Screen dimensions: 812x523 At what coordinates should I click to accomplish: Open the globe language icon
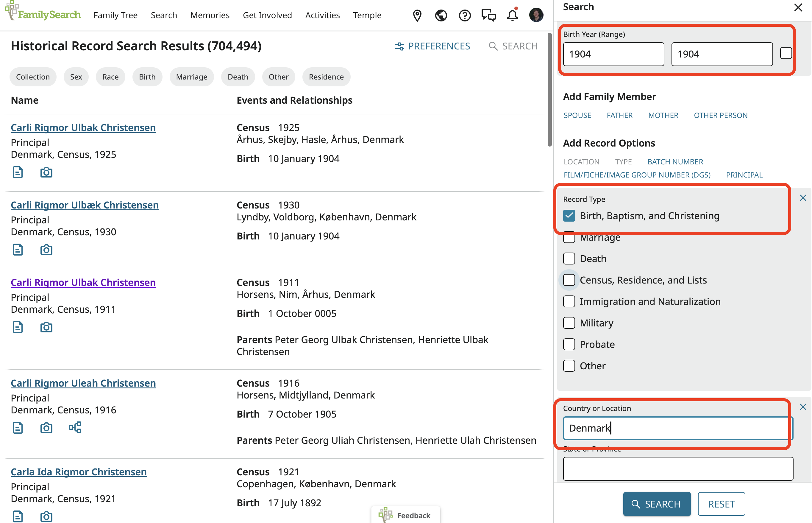(x=441, y=15)
